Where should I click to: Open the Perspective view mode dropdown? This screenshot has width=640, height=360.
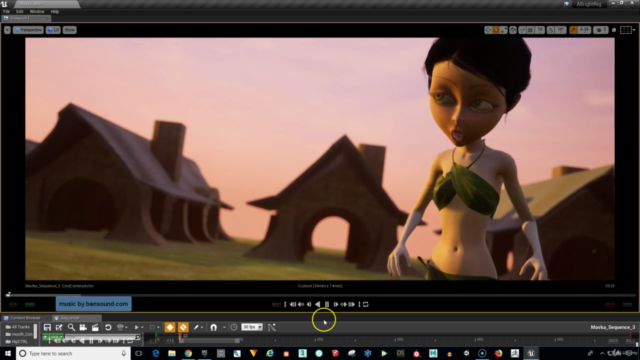point(28,30)
